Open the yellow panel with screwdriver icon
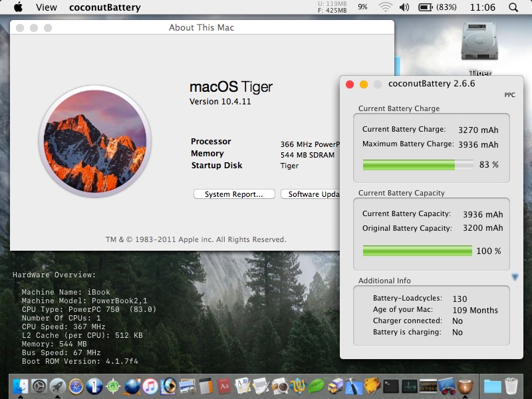Screen dimensions: 532x399 372,386
